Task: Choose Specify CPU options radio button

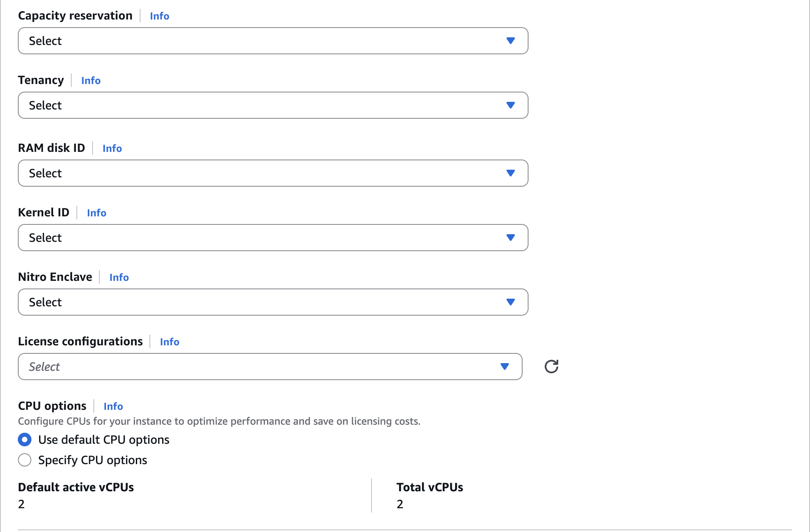Action: click(25, 460)
